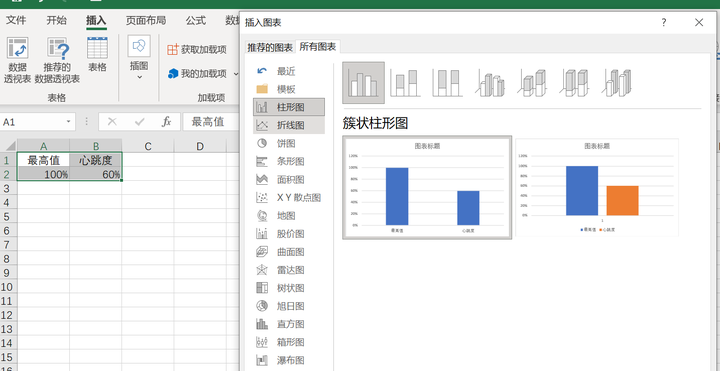Choose Bar chart (条形图) category
This screenshot has width=720, height=371.
289,161
